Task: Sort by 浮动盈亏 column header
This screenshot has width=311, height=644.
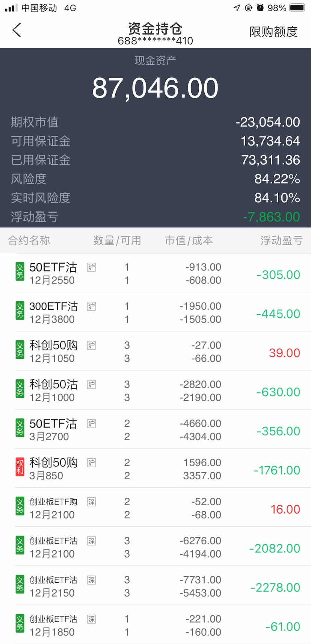Action: pos(282,241)
